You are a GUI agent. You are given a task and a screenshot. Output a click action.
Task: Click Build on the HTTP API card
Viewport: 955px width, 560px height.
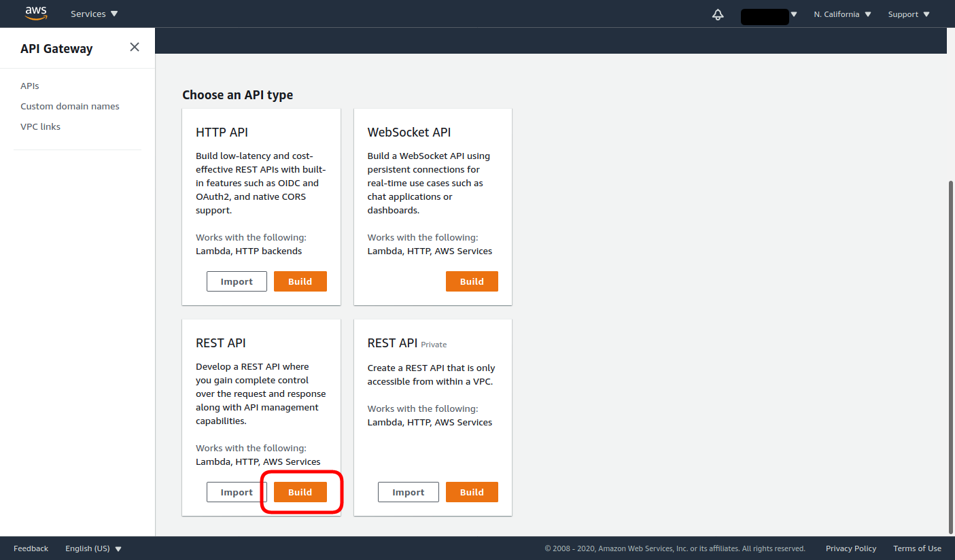300,281
